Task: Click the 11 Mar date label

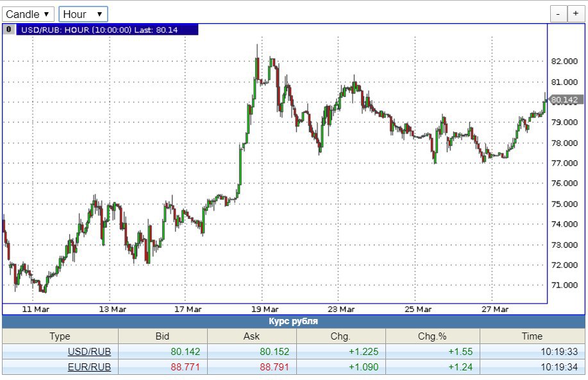Action: (36, 309)
